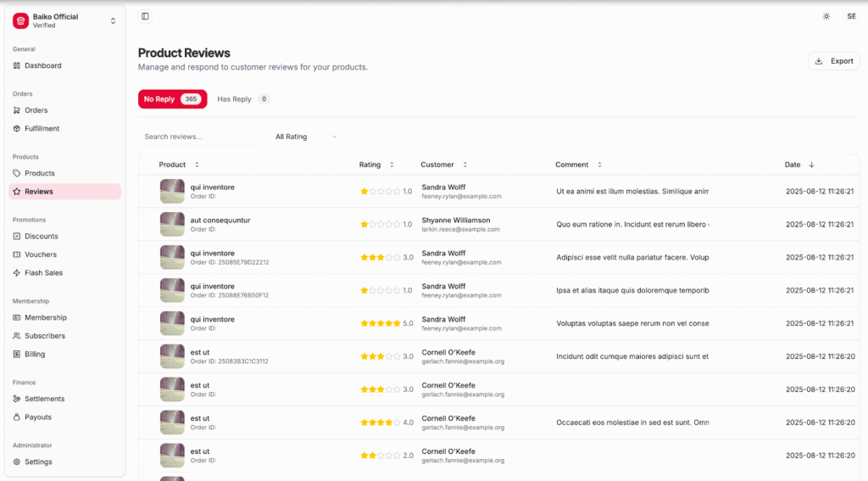The image size is (868, 481).
Task: Open Flash Sales via the lightning icon
Action: pyautogui.click(x=17, y=272)
